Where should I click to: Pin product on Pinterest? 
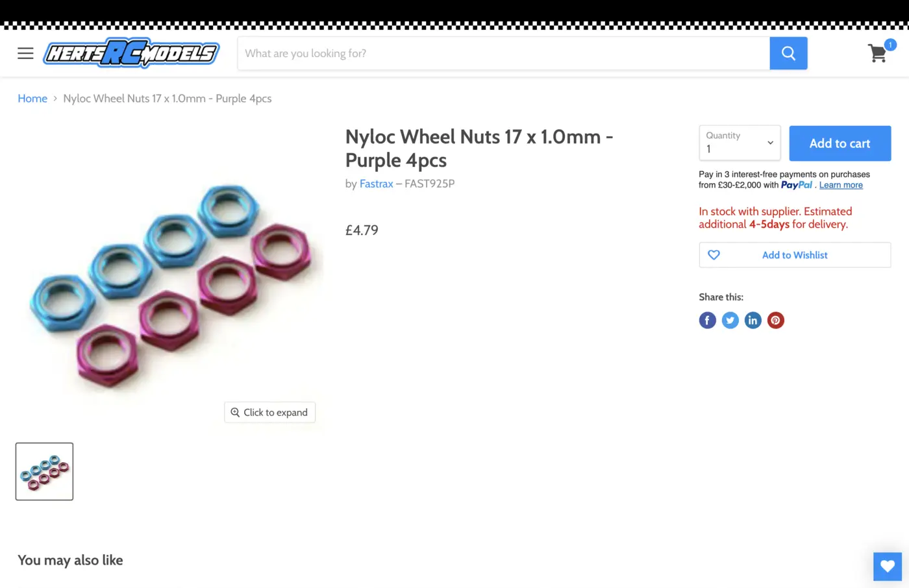(775, 320)
